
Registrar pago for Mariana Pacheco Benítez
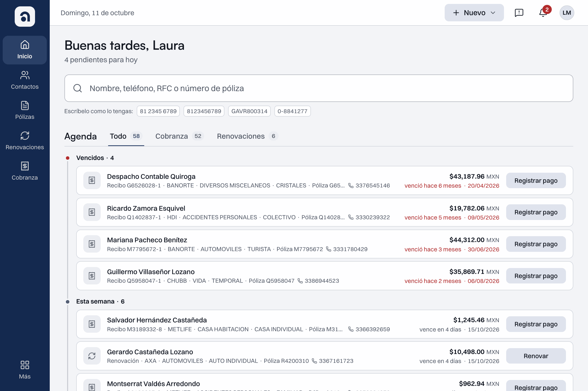536,244
